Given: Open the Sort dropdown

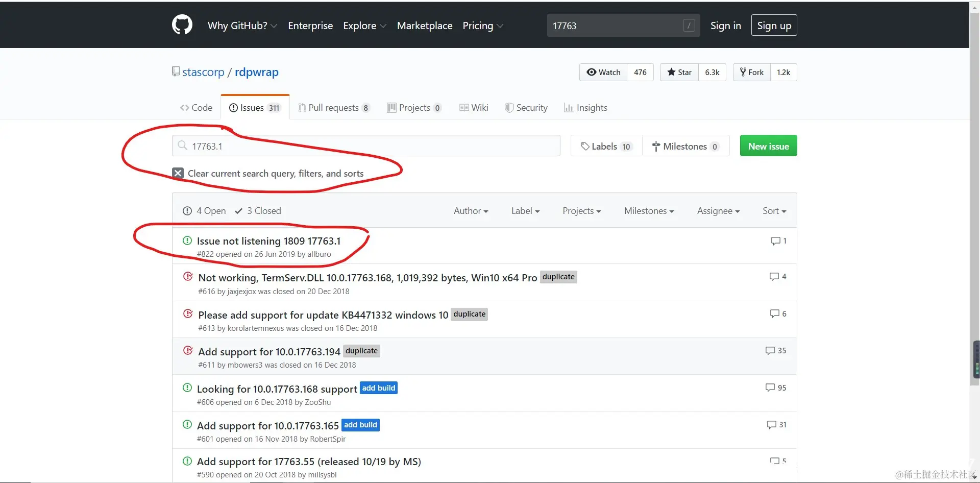Looking at the screenshot, I should [774, 211].
